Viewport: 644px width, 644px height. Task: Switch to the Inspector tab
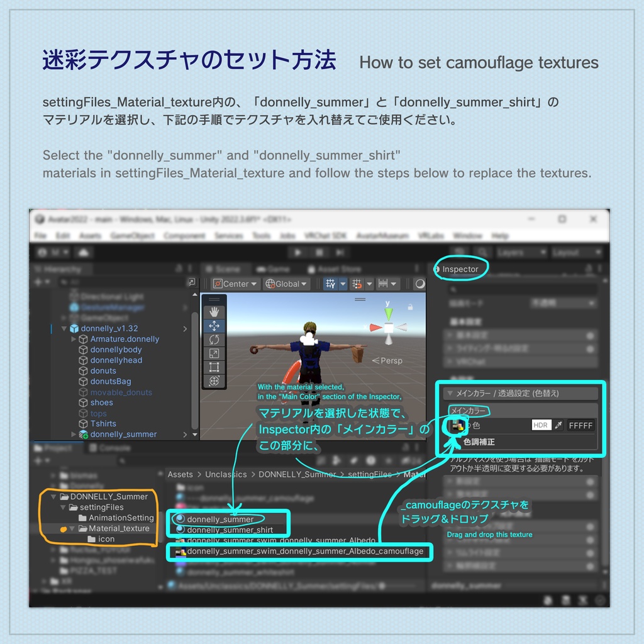460,269
